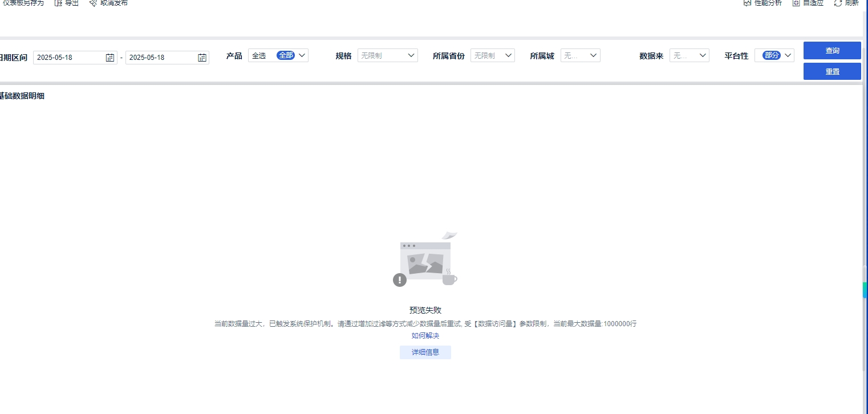Click the 预览失败 error message title

pos(425,310)
